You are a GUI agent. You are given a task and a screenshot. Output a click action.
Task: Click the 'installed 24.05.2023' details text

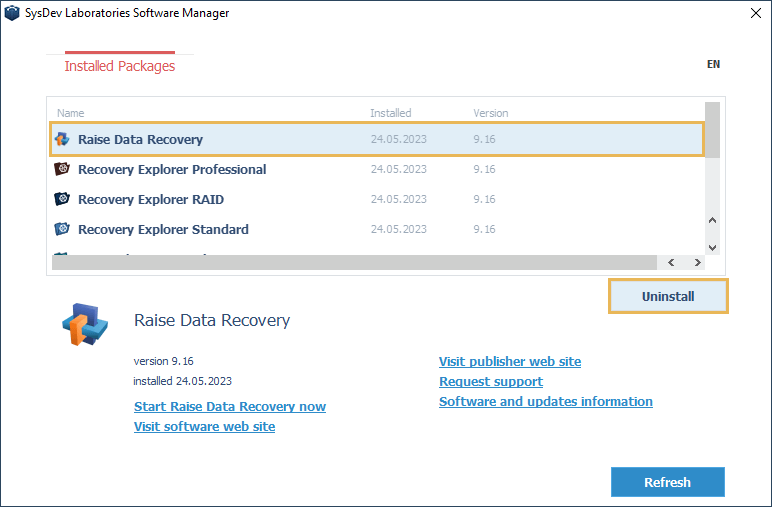point(183,381)
